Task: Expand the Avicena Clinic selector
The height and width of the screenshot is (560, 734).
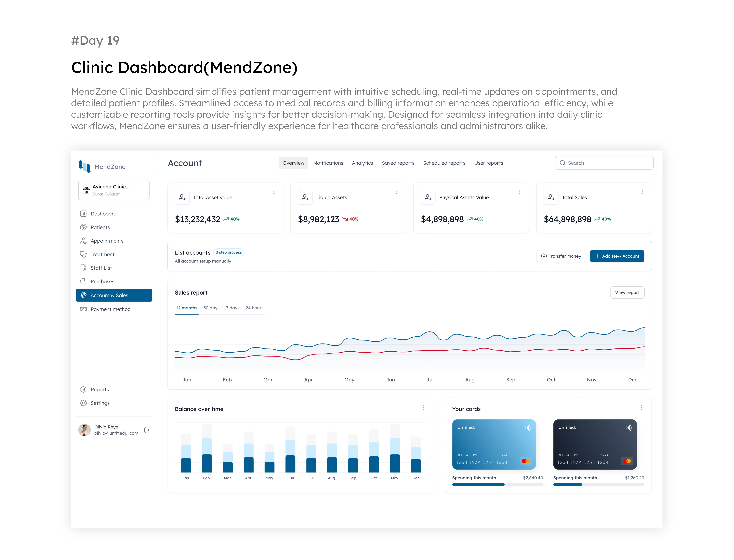Action: [114, 190]
